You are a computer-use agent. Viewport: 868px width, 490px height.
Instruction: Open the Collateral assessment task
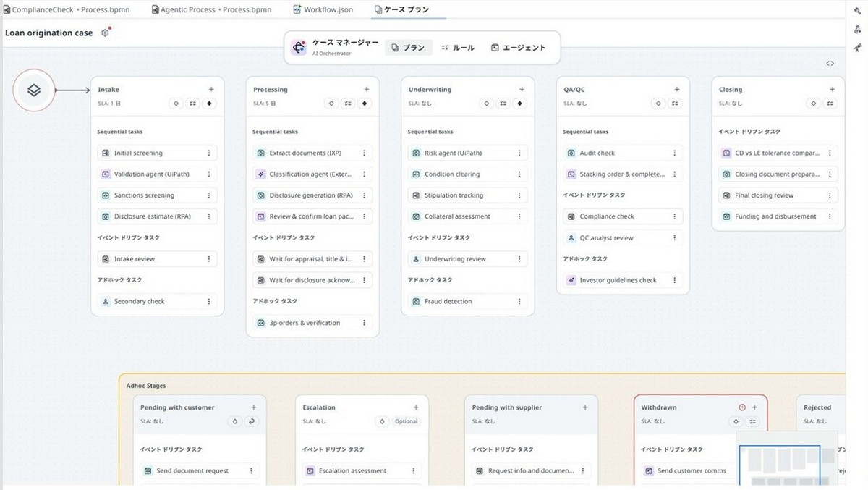coord(468,216)
